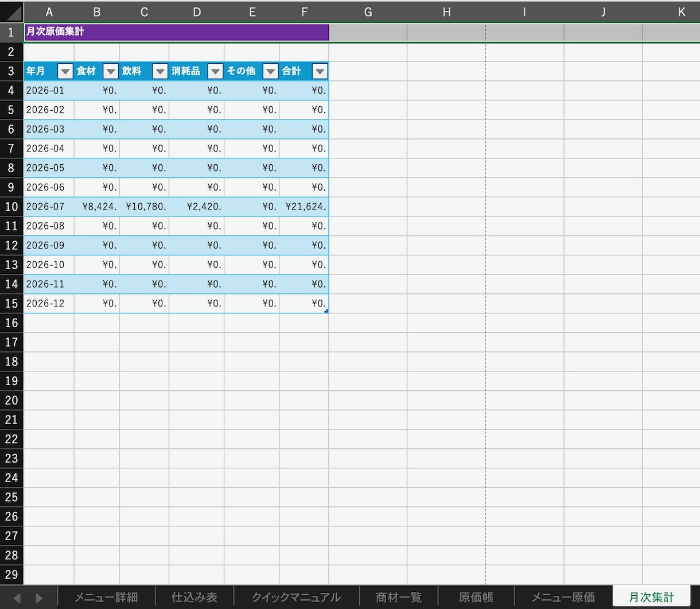Open the 年月 column filter dropdown

pyautogui.click(x=65, y=71)
